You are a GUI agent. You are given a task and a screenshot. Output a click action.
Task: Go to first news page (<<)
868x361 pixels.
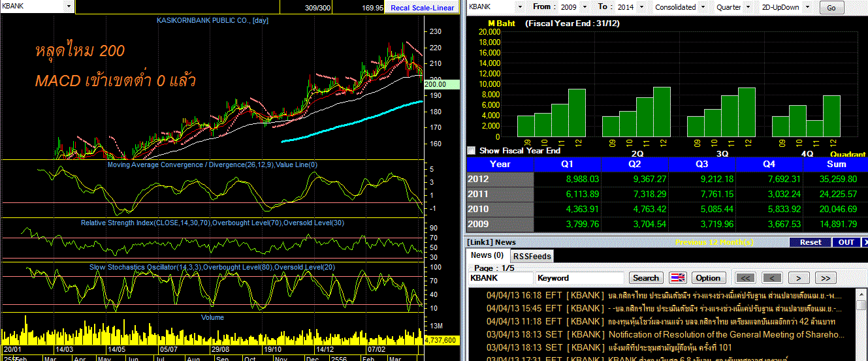[x=746, y=277]
